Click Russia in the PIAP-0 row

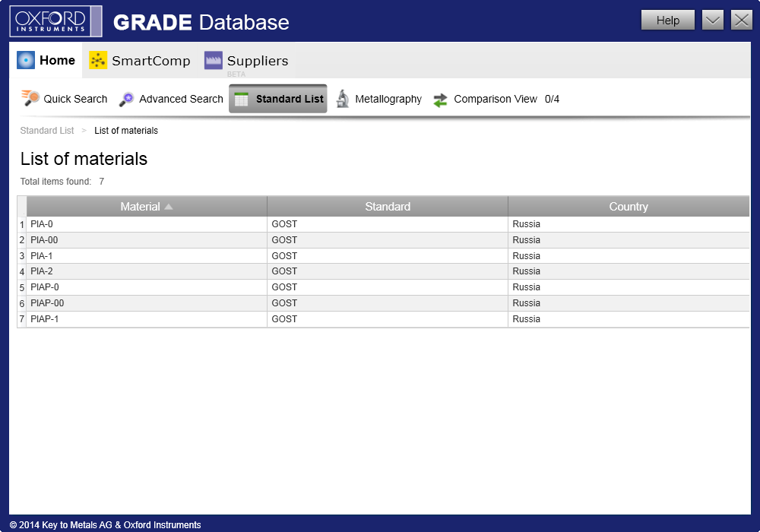[x=527, y=287]
